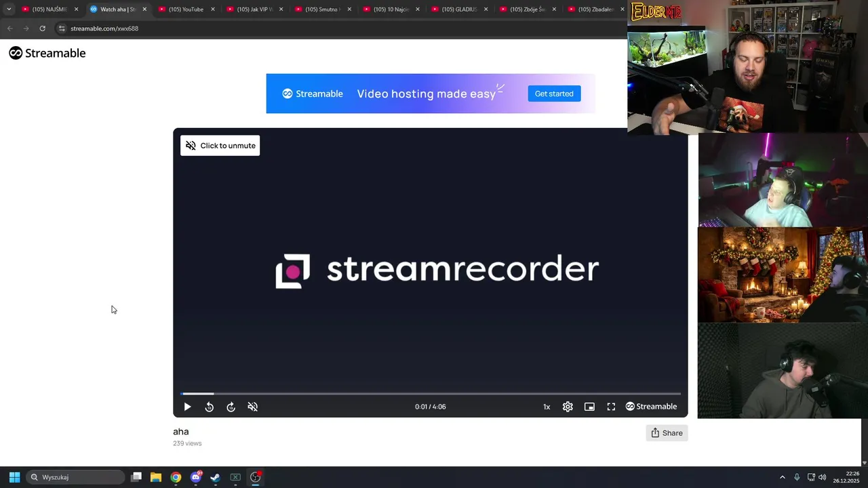This screenshot has height=488, width=868.
Task: Close the '(105) GLADIUS' tab
Action: point(486,9)
